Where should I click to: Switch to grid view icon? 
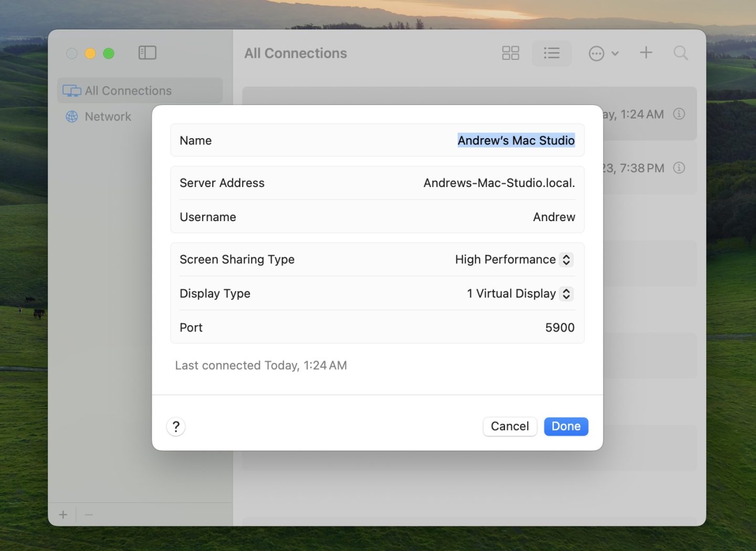coord(510,53)
